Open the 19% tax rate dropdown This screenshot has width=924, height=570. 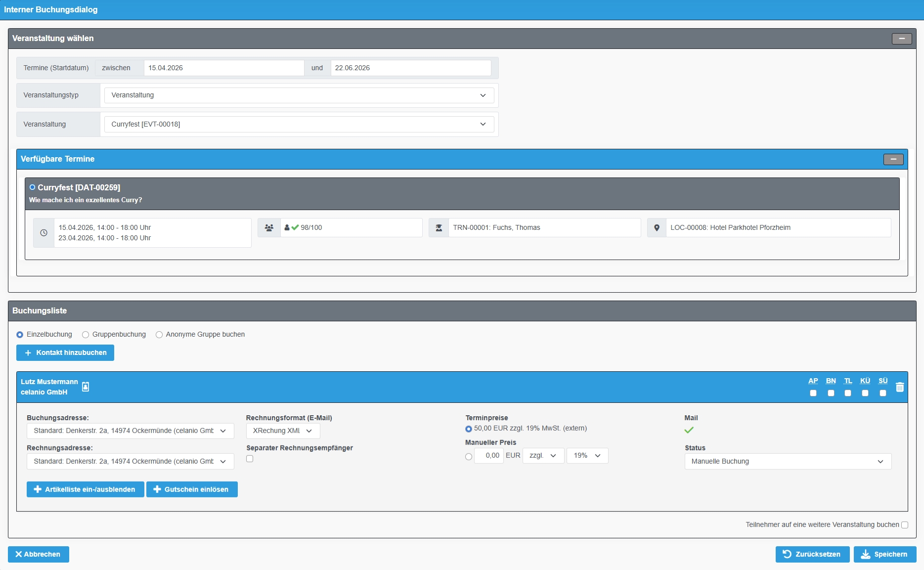point(587,455)
